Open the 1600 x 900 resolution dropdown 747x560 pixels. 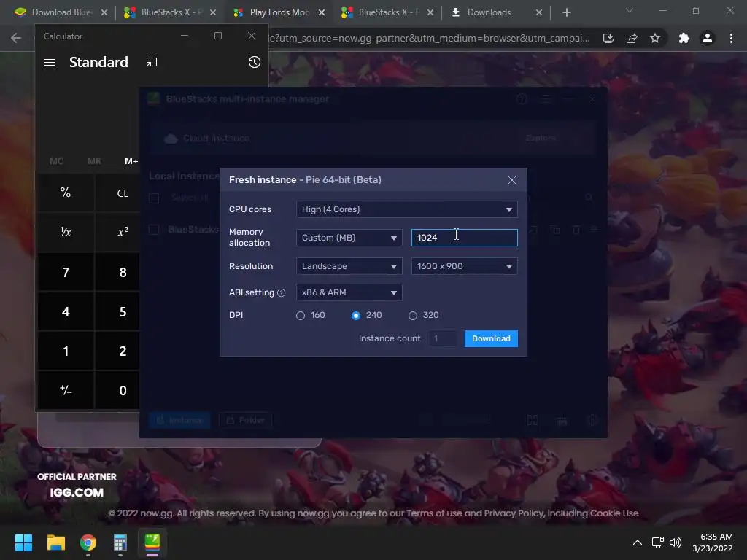click(464, 266)
